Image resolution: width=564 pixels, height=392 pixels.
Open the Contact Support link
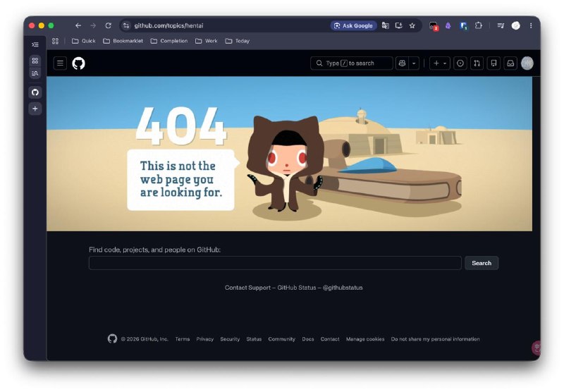(x=247, y=288)
